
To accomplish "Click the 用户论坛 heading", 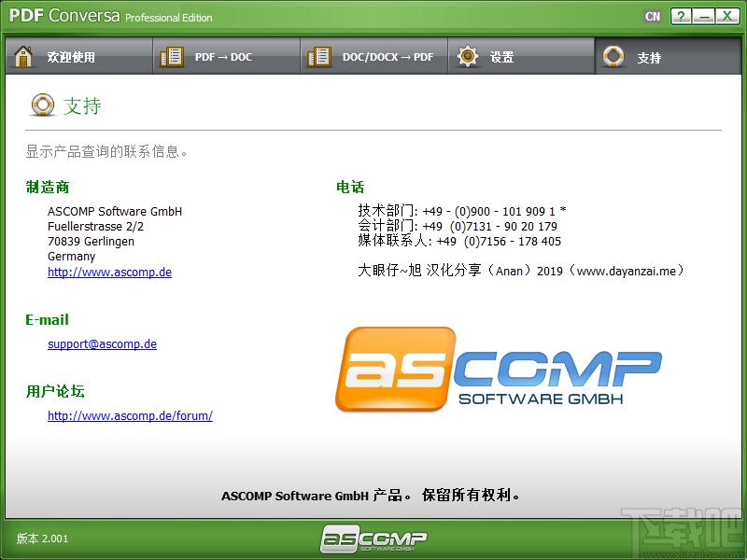I will (x=55, y=391).
